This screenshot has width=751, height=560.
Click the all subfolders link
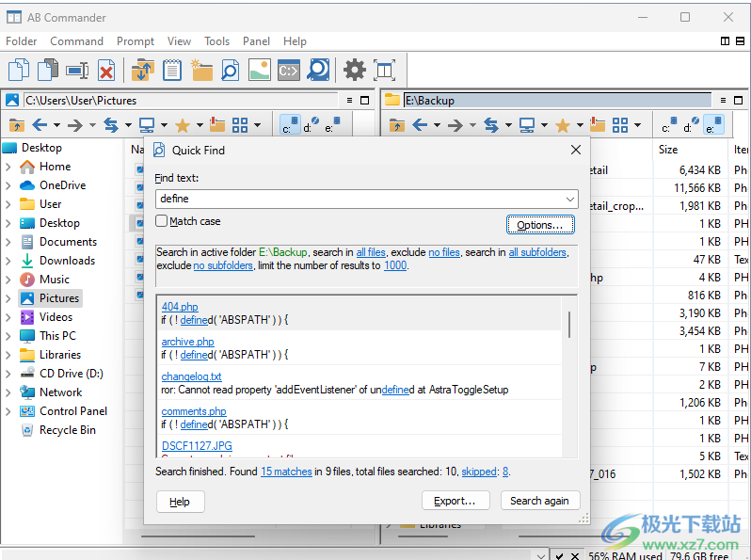coord(537,252)
